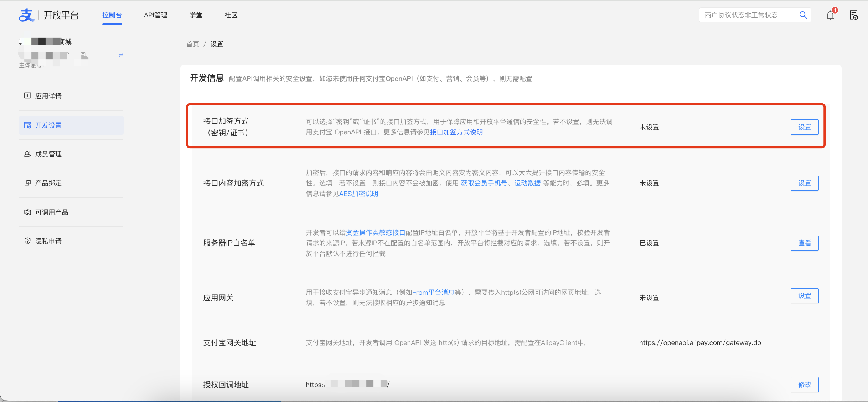868x402 pixels.
Task: Open the document checklist icon top right
Action: [854, 15]
